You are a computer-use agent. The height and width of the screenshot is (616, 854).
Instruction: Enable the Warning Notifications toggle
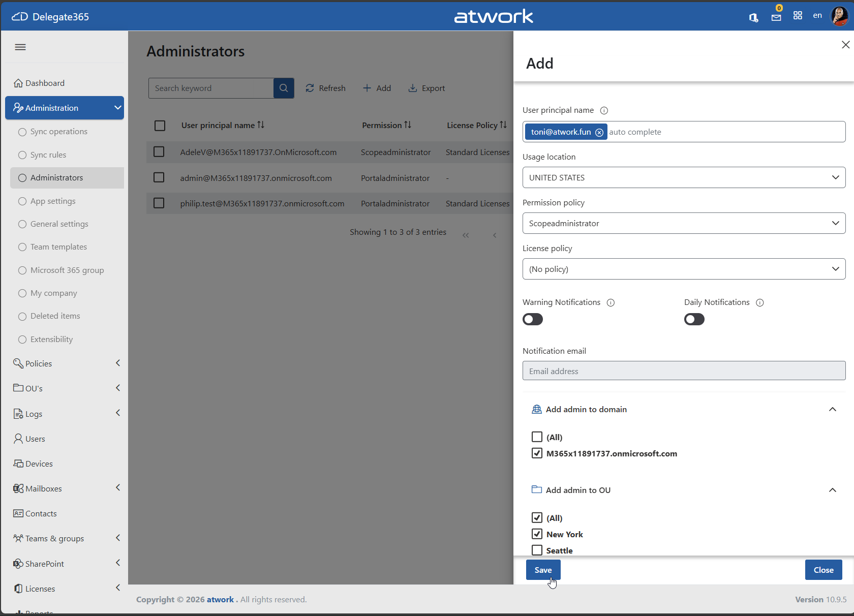(533, 320)
